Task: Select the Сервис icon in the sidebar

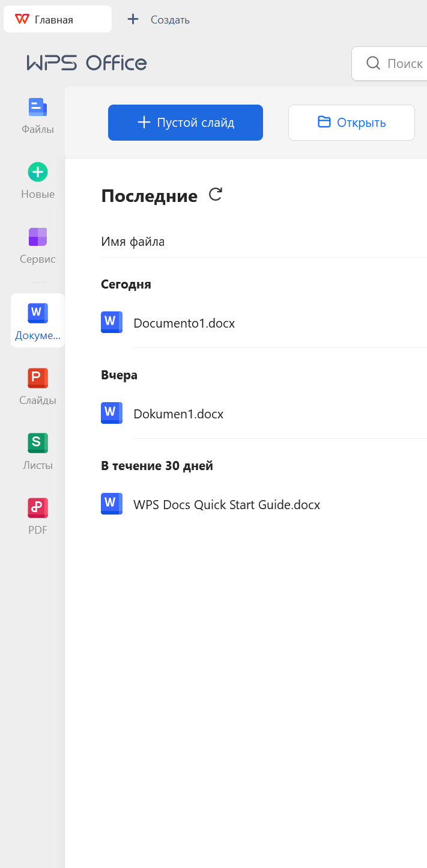Action: [x=37, y=243]
